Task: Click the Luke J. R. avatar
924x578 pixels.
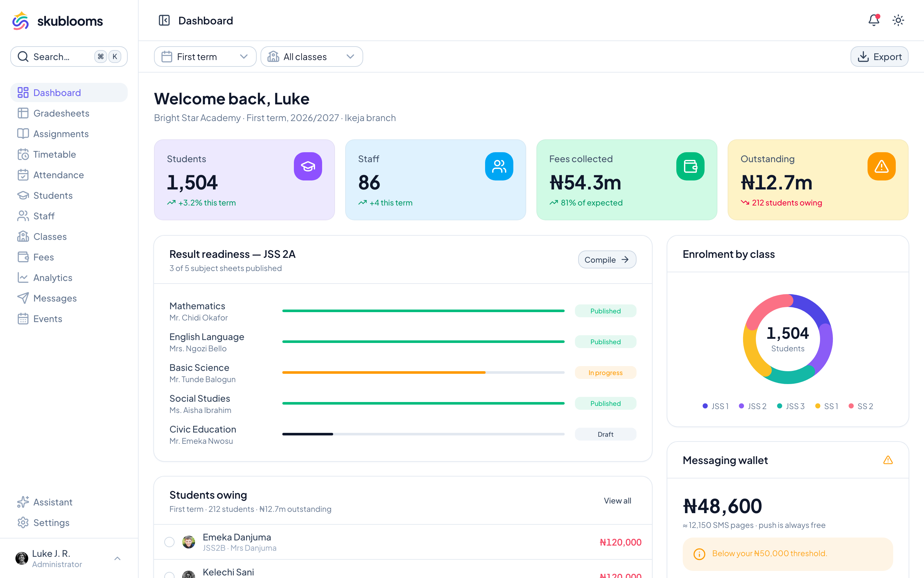Action: (21, 558)
